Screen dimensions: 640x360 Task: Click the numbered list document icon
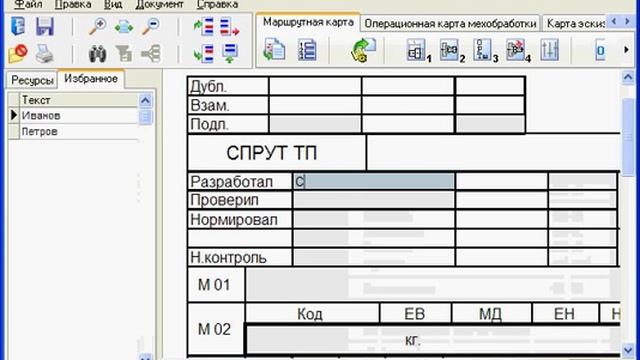(307, 50)
